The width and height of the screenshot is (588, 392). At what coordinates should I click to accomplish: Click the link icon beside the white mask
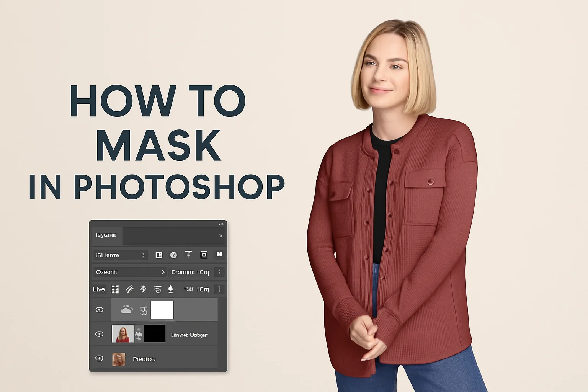point(144,310)
